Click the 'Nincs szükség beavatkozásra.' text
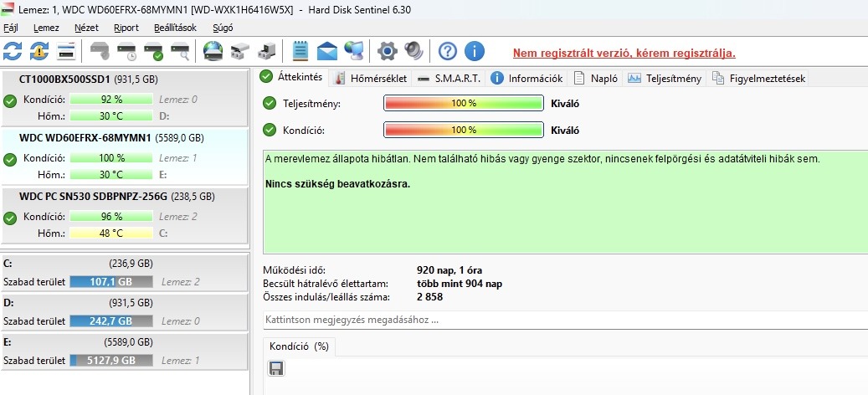This screenshot has height=395, width=868. pyautogui.click(x=337, y=184)
